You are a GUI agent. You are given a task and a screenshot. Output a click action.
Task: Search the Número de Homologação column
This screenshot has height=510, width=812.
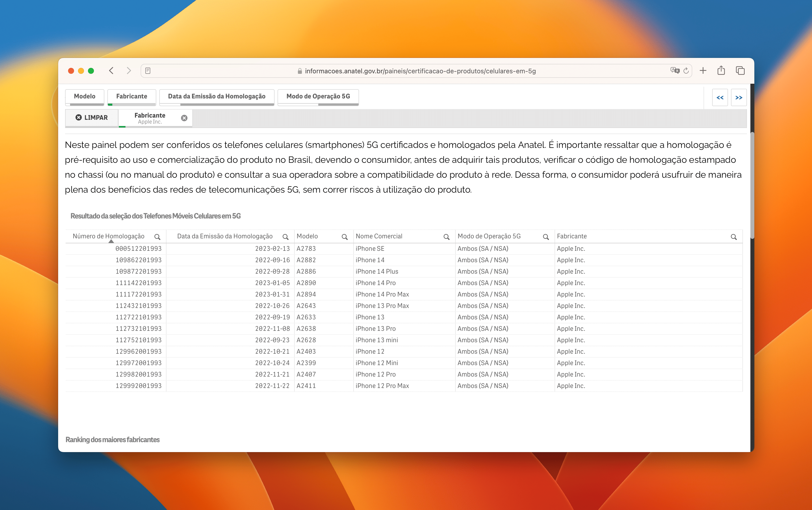(157, 237)
